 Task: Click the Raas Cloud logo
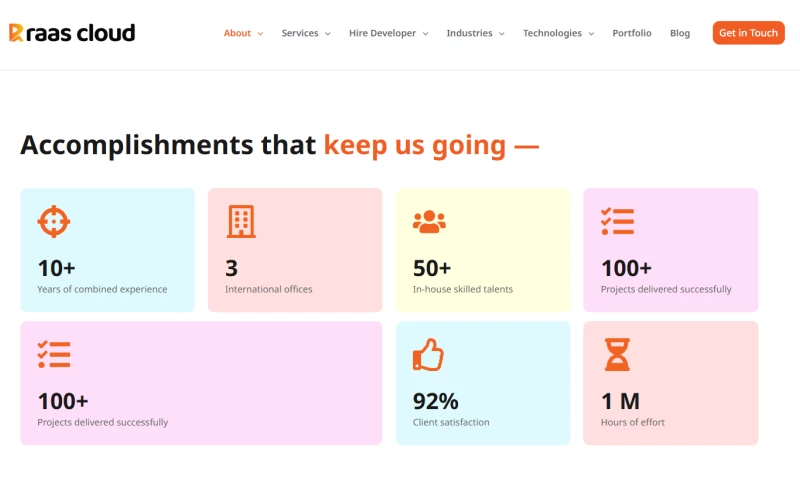coord(72,33)
